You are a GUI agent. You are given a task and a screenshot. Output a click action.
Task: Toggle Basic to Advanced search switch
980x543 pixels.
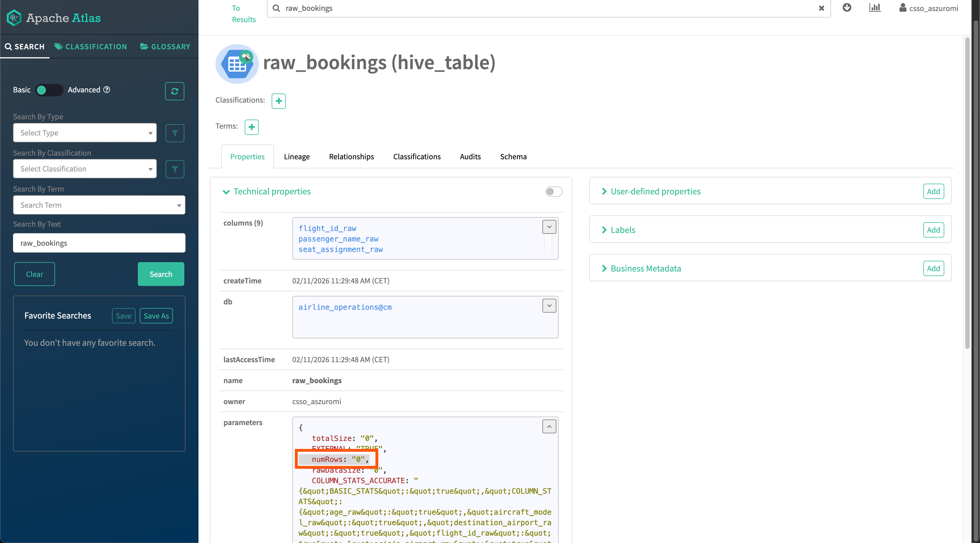49,90
